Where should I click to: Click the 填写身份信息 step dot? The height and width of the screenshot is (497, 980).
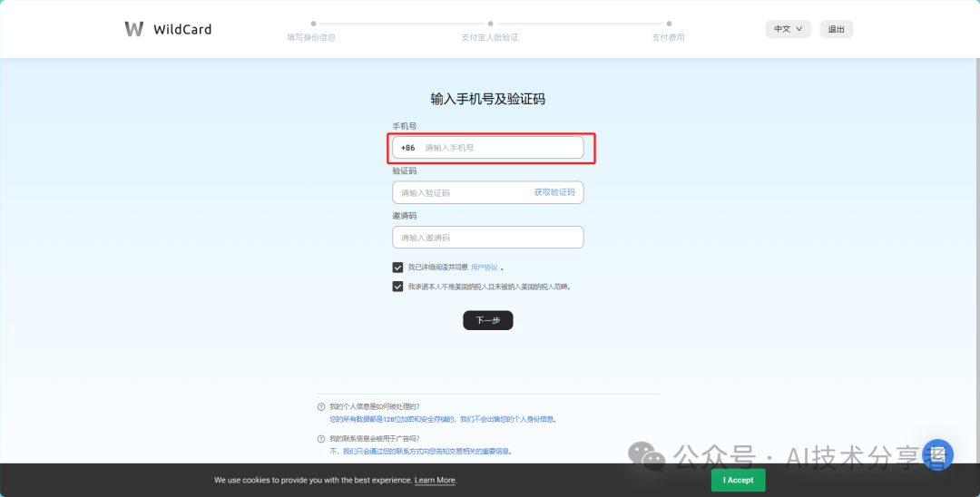pos(313,24)
